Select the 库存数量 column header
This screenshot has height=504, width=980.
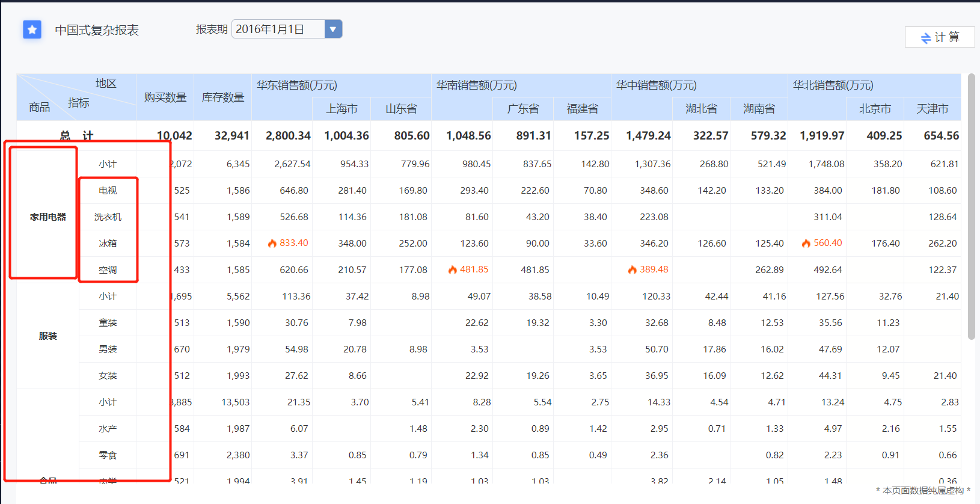(x=222, y=97)
